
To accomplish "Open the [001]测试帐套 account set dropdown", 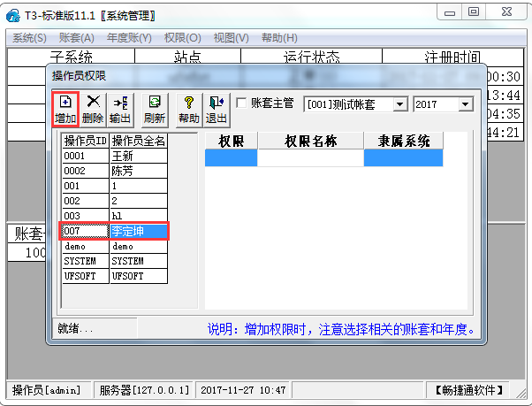I will [400, 104].
